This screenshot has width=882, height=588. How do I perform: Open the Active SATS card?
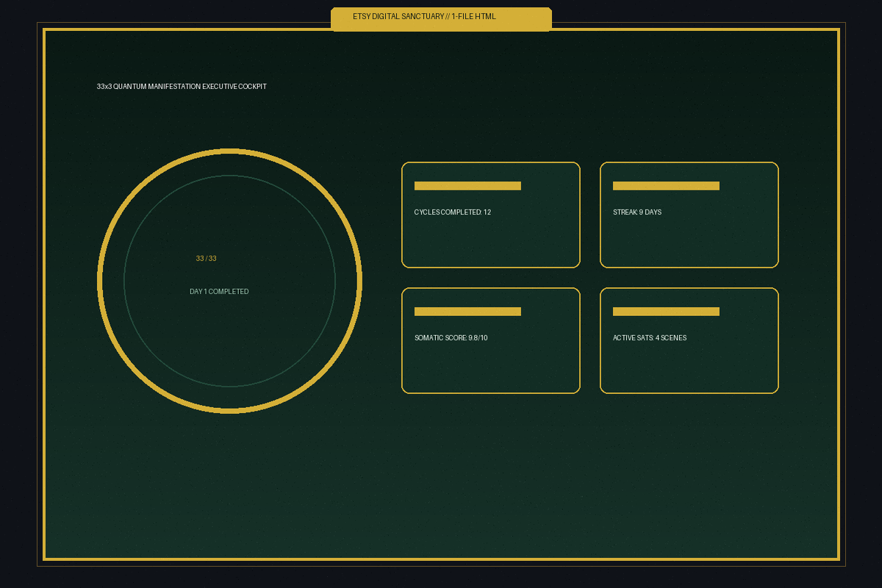[689, 340]
